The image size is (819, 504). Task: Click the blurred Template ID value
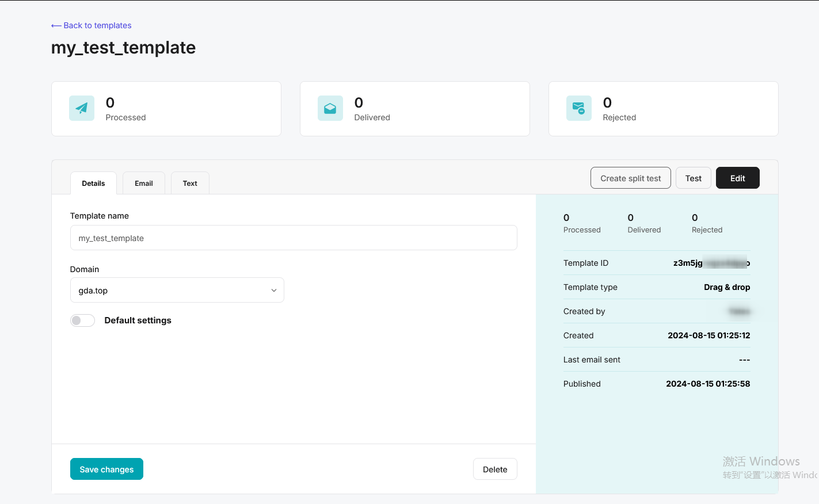711,263
